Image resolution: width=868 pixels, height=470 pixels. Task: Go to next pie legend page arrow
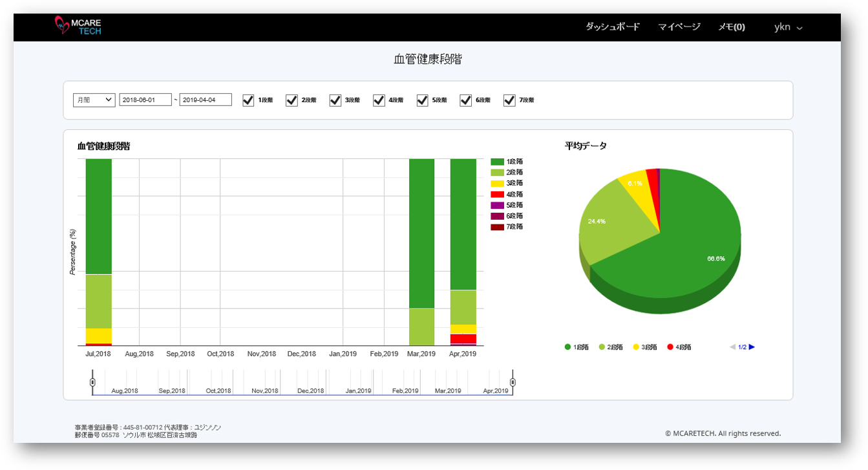[752, 347]
